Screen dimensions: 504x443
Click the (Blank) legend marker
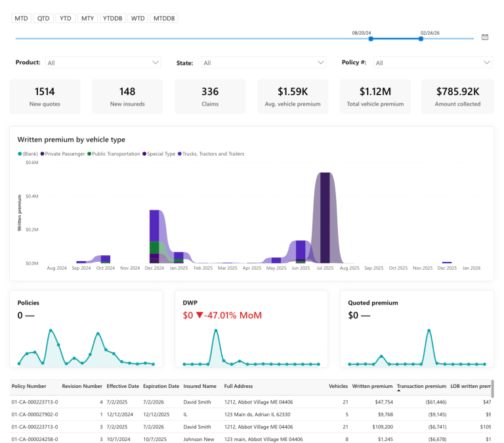[20, 154]
